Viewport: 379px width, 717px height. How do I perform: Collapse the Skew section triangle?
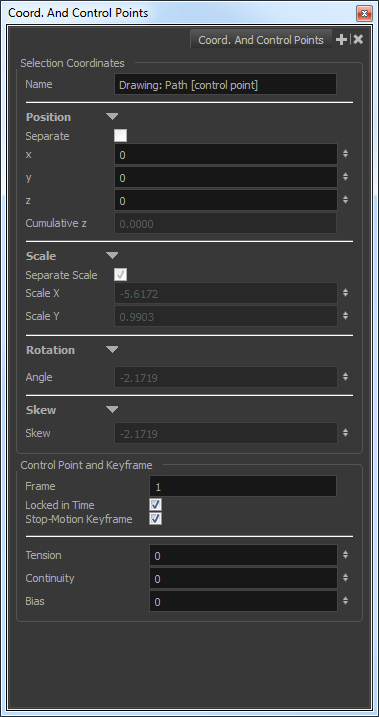[112, 409]
